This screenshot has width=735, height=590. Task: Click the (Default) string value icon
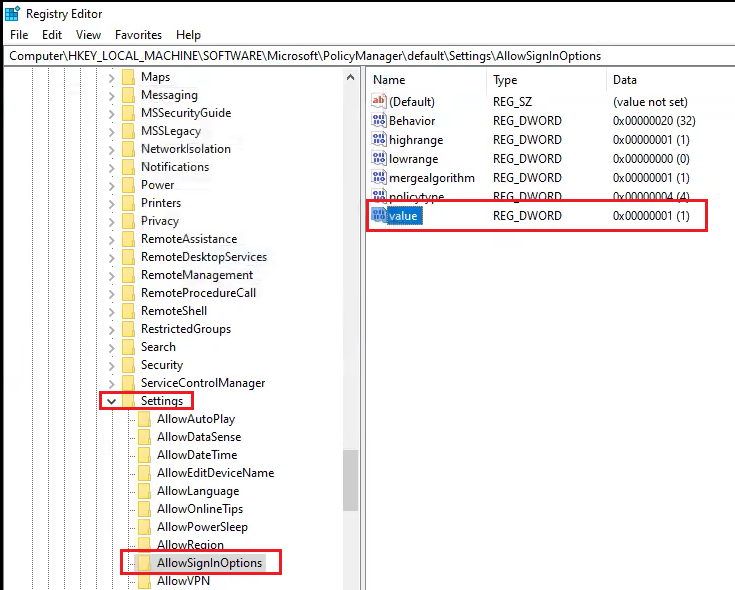click(x=378, y=101)
